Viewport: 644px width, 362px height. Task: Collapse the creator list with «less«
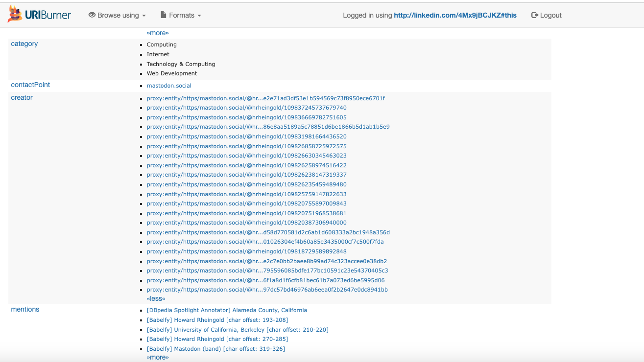coord(156,298)
